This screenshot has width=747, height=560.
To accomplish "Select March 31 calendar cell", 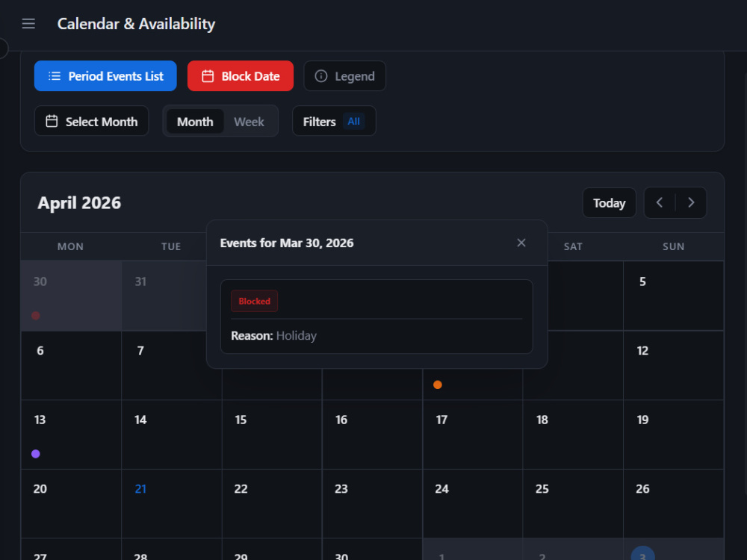I will (x=164, y=296).
